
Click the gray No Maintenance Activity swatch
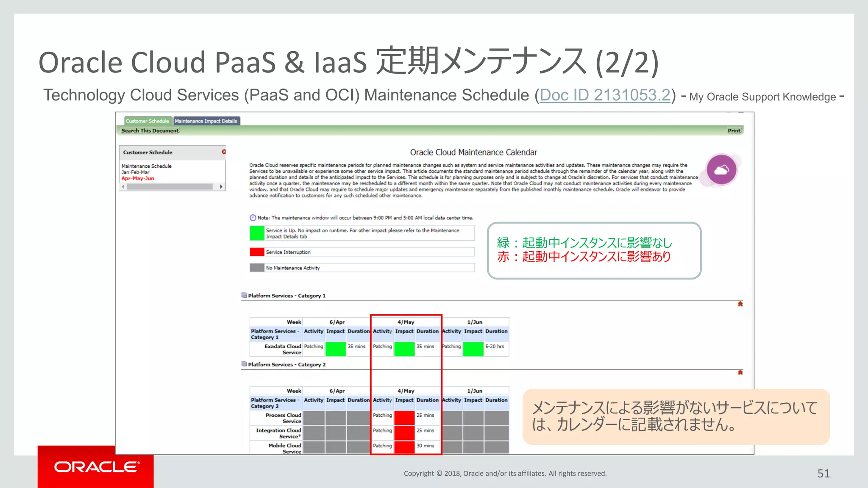click(x=257, y=268)
